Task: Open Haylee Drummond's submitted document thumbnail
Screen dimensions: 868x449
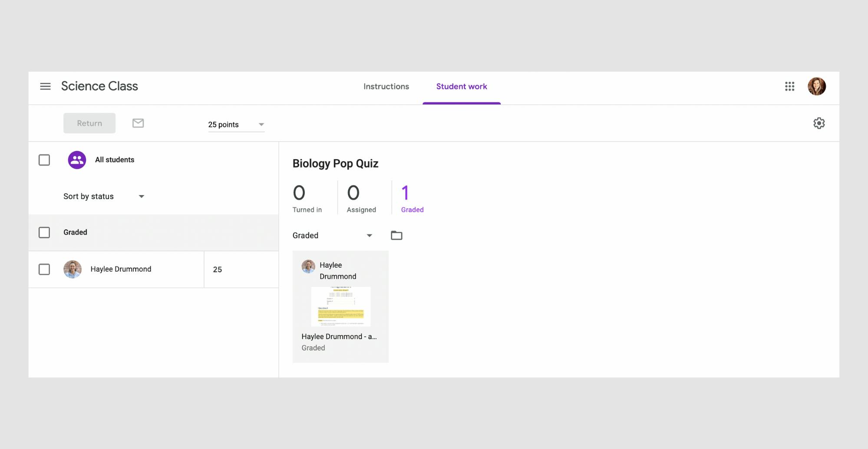Action: click(341, 306)
